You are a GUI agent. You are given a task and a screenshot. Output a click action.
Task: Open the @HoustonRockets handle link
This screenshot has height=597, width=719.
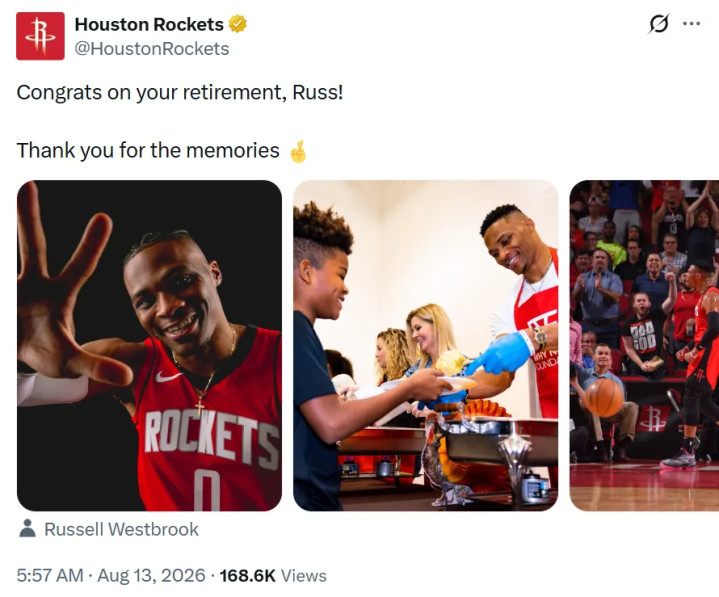[x=152, y=49]
